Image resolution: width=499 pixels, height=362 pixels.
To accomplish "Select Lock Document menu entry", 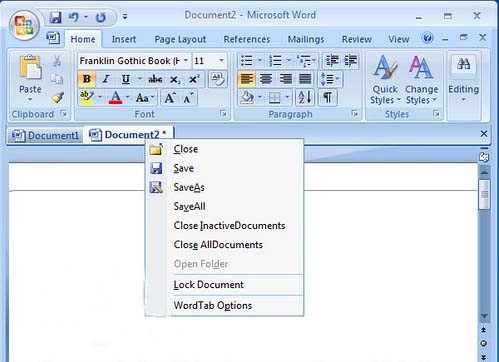I will [225, 285].
